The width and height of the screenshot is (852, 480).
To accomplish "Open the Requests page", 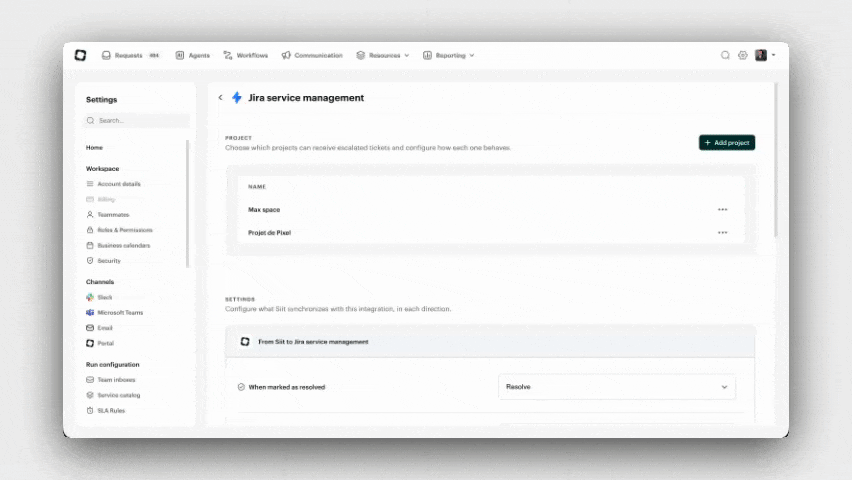I will tap(122, 55).
